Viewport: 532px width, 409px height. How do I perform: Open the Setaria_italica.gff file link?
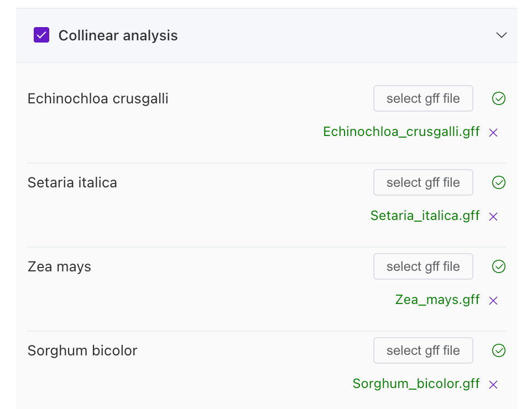click(425, 216)
